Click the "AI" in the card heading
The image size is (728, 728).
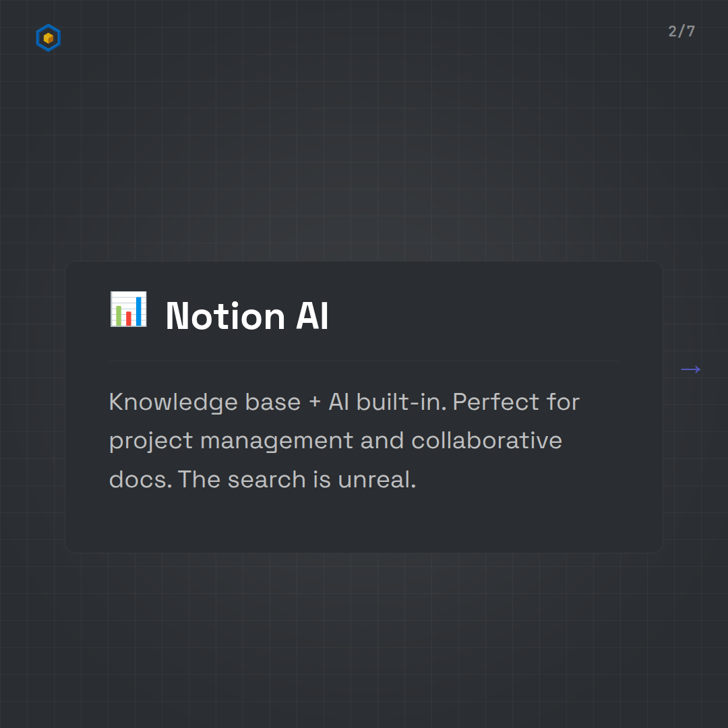311,315
